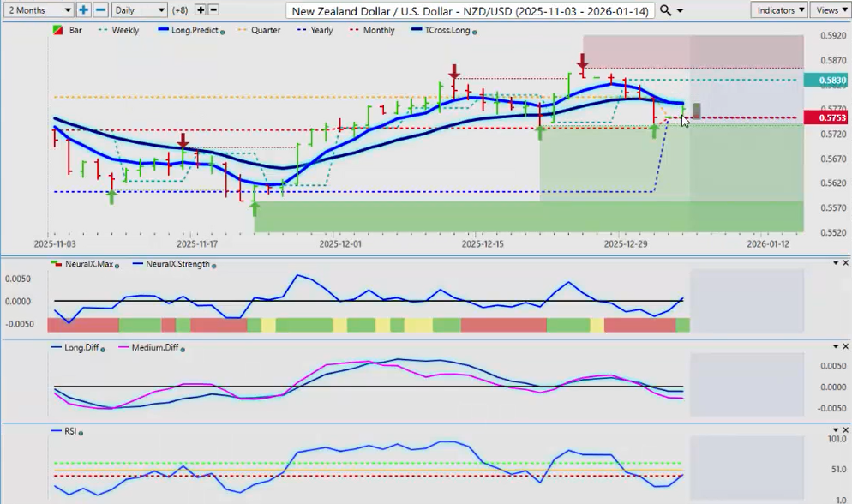The height and width of the screenshot is (504, 852).
Task: Open the 2 Months time range dropdown
Action: (39, 10)
